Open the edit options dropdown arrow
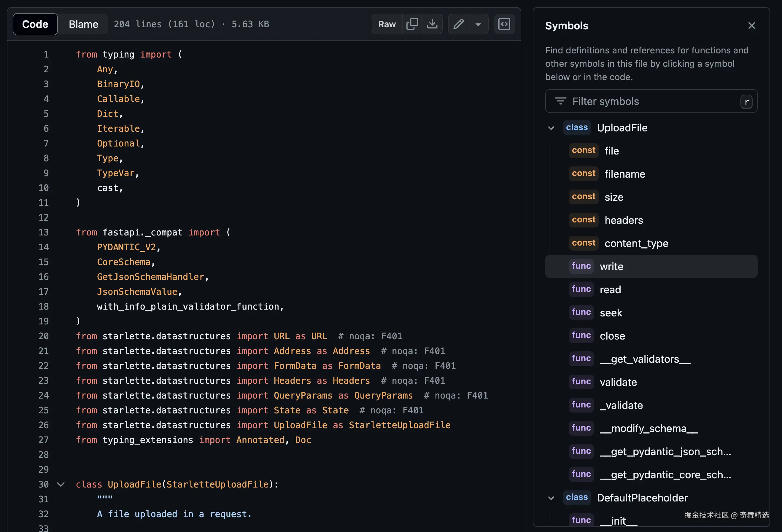 click(478, 24)
